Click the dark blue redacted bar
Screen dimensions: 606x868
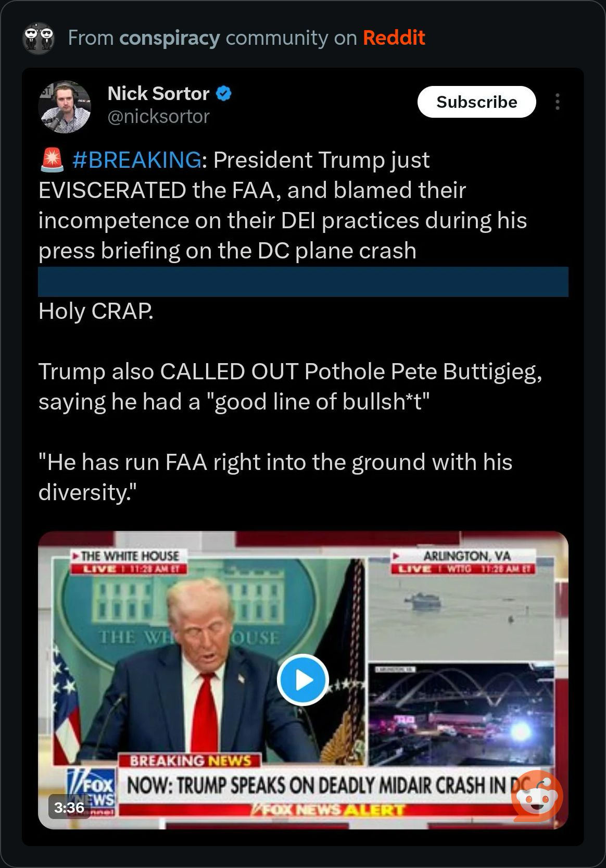pyautogui.click(x=303, y=282)
